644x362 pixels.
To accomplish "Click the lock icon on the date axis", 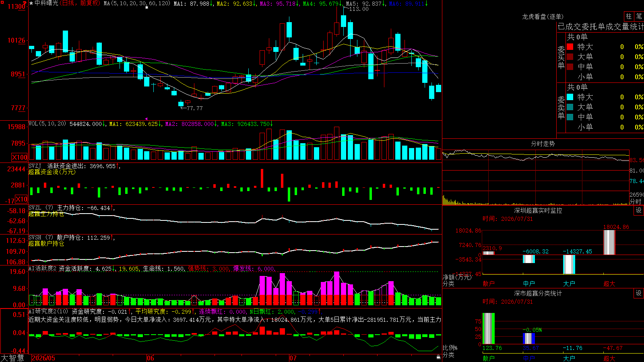I will (439, 357).
